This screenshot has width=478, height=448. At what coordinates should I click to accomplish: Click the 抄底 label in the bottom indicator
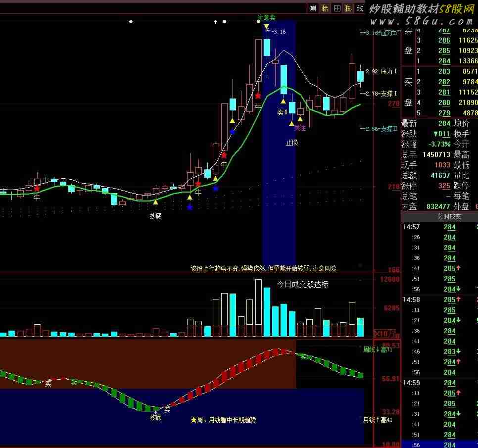155,417
